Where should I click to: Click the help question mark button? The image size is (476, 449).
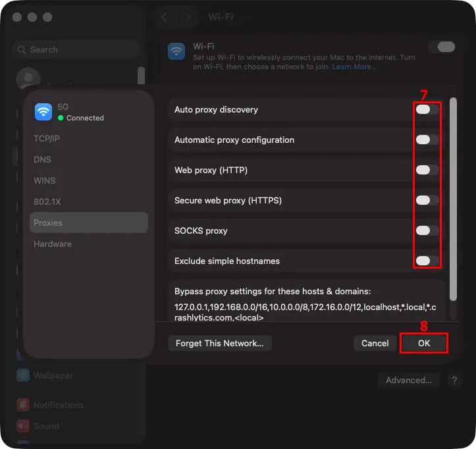(x=454, y=380)
